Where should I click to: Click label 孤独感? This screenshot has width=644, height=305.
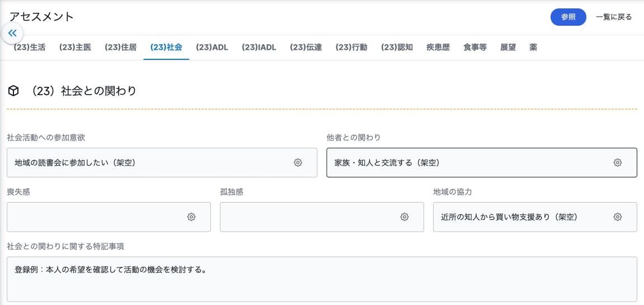pos(232,192)
